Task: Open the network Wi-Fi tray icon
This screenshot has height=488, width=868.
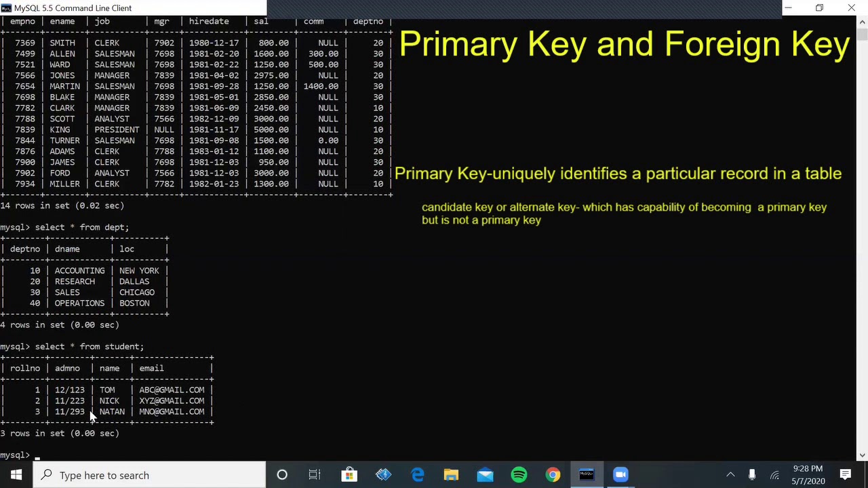Action: click(774, 475)
